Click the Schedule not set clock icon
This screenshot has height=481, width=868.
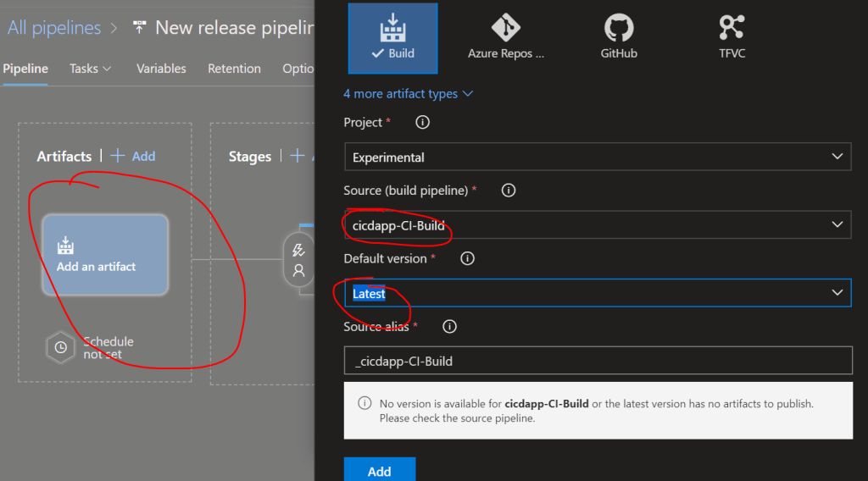tap(60, 347)
